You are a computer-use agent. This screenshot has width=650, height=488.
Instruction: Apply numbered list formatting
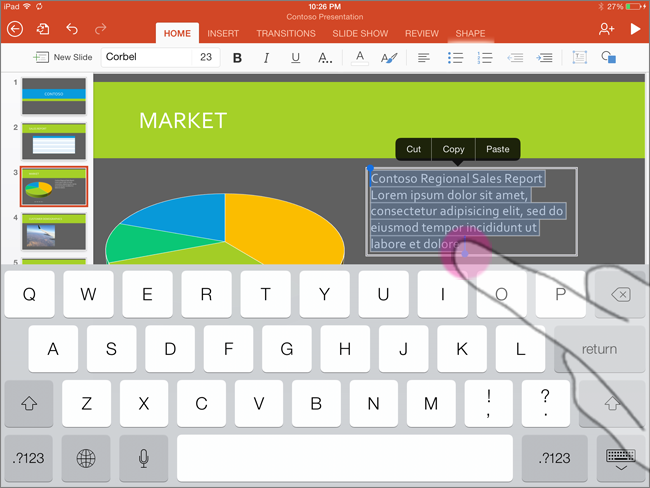485,58
